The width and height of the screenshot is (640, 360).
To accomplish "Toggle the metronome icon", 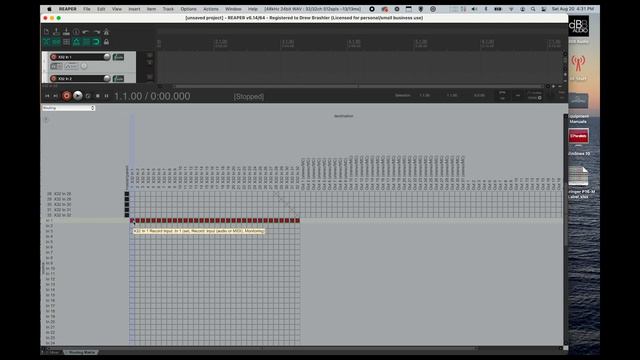I will click(106, 32).
